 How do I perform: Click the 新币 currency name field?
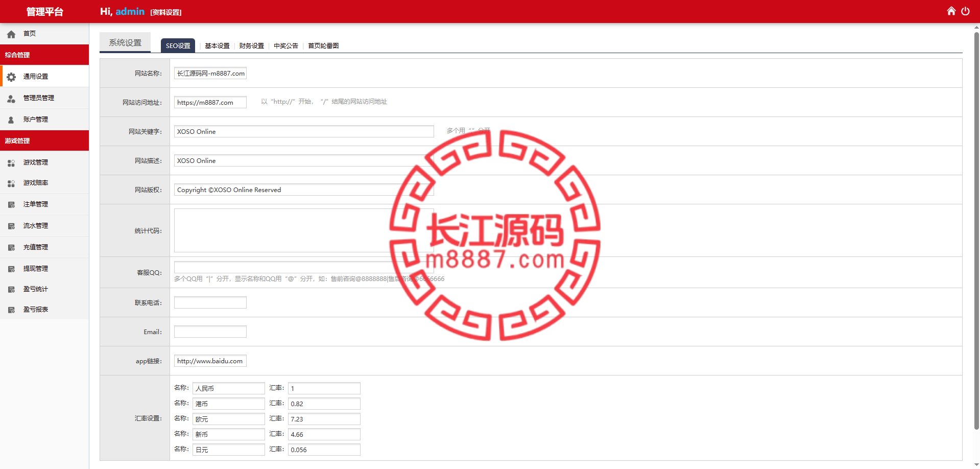click(229, 434)
